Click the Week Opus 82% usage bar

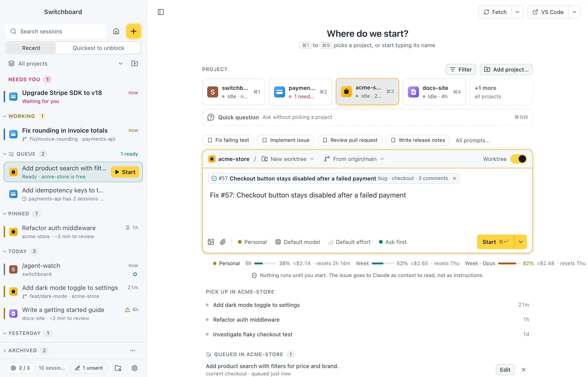[509, 263]
